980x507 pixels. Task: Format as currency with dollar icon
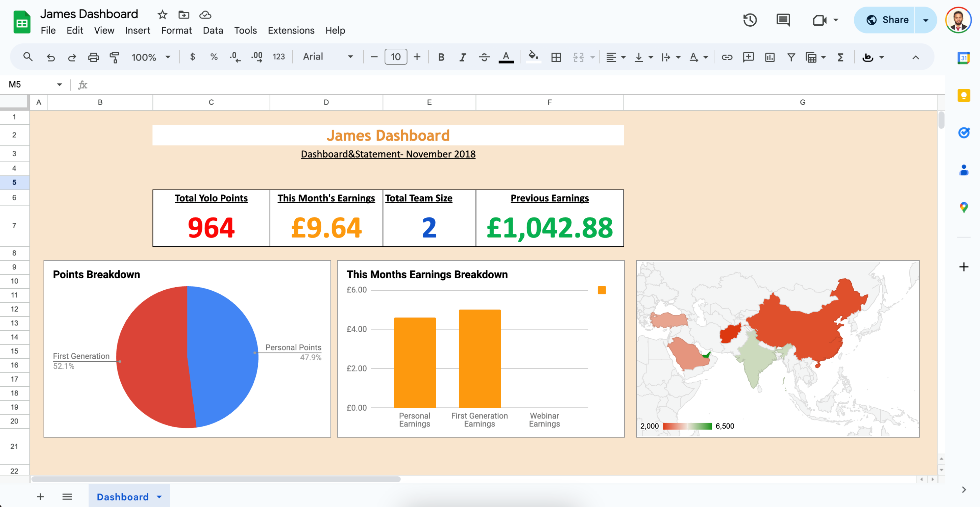193,57
